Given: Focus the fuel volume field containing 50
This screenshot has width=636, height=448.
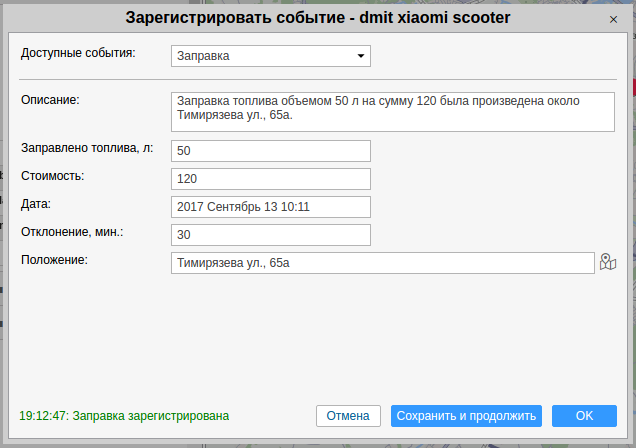Looking at the screenshot, I should pos(271,151).
